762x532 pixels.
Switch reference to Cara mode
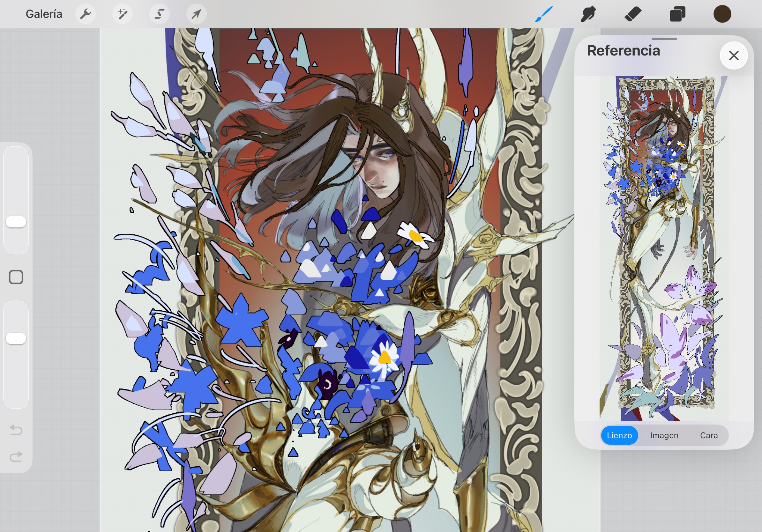click(709, 435)
